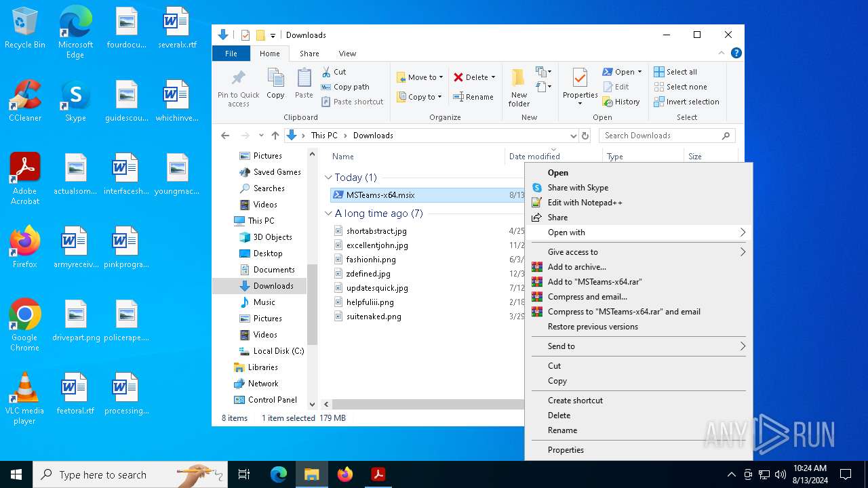The height and width of the screenshot is (488, 868).
Task: Click the Cut scissors button
Action: pos(334,72)
